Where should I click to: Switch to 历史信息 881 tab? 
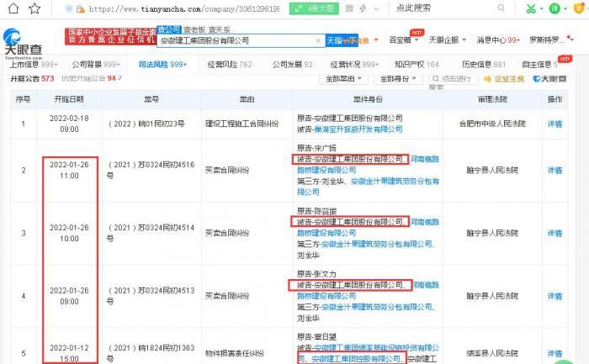click(x=484, y=65)
